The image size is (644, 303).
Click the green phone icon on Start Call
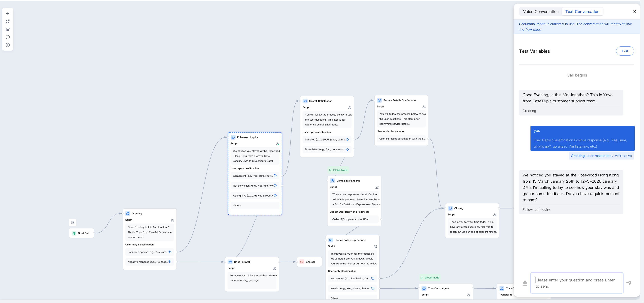click(x=74, y=233)
